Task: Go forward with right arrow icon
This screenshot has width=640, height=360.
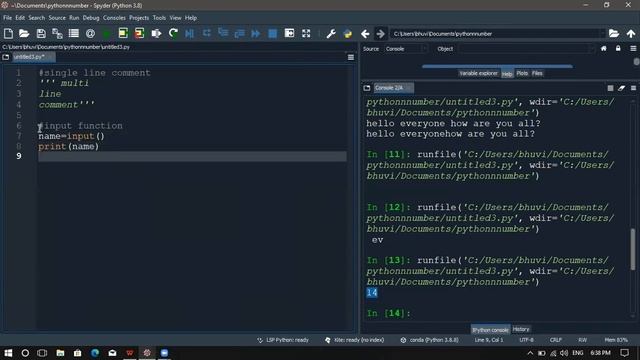Action: 380,33
